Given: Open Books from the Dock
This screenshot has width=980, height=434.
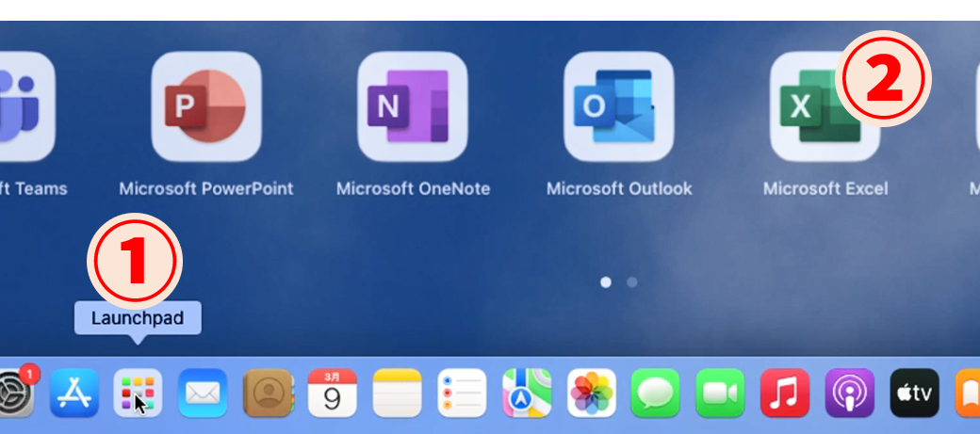Looking at the screenshot, I should point(968,393).
